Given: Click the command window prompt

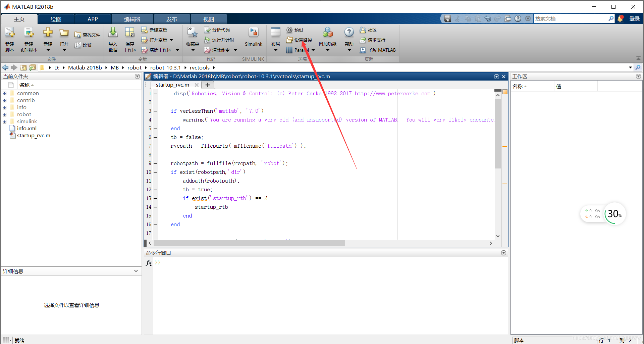Looking at the screenshot, I should click(x=158, y=262).
